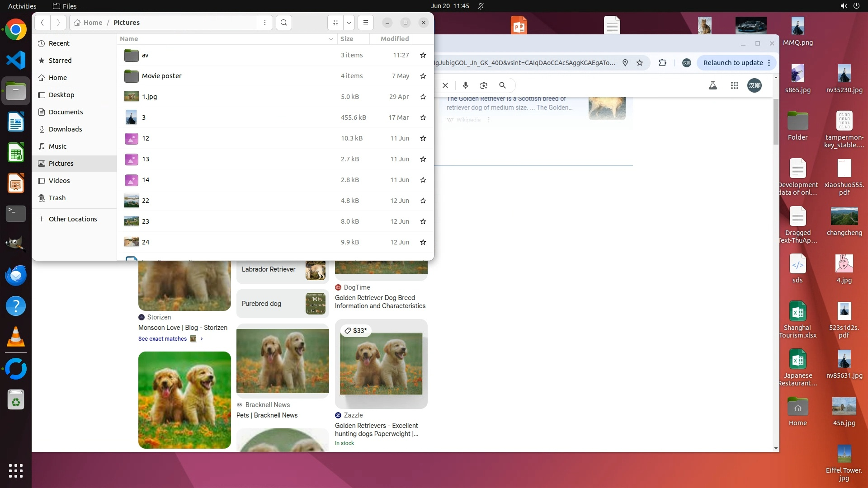Open the See exact matches link
This screenshot has width=868, height=488.
(163, 339)
